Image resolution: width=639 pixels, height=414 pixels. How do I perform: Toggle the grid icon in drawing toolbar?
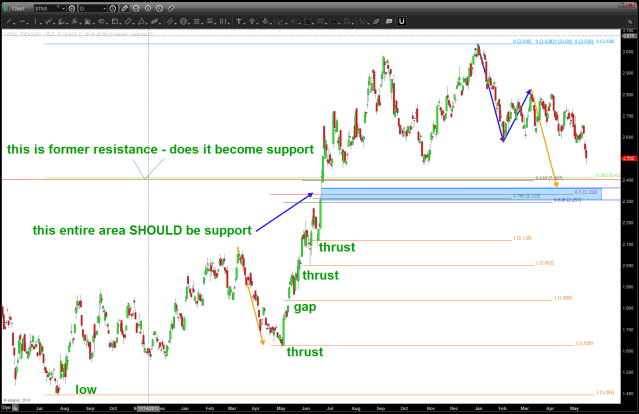tap(307, 21)
